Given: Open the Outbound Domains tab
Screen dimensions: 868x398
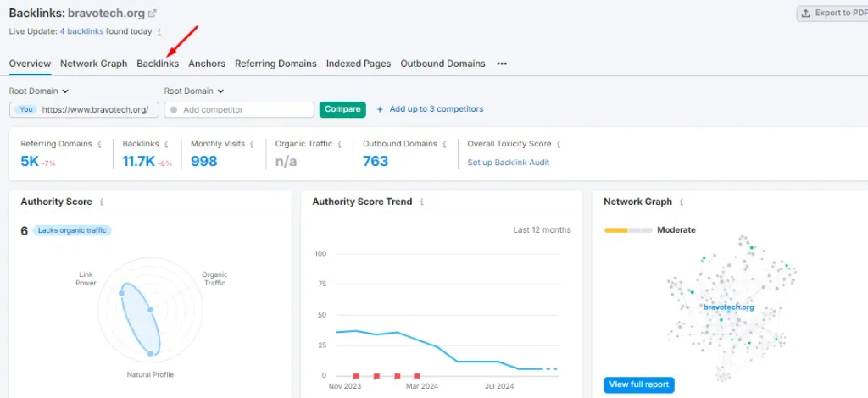Looking at the screenshot, I should tap(442, 64).
